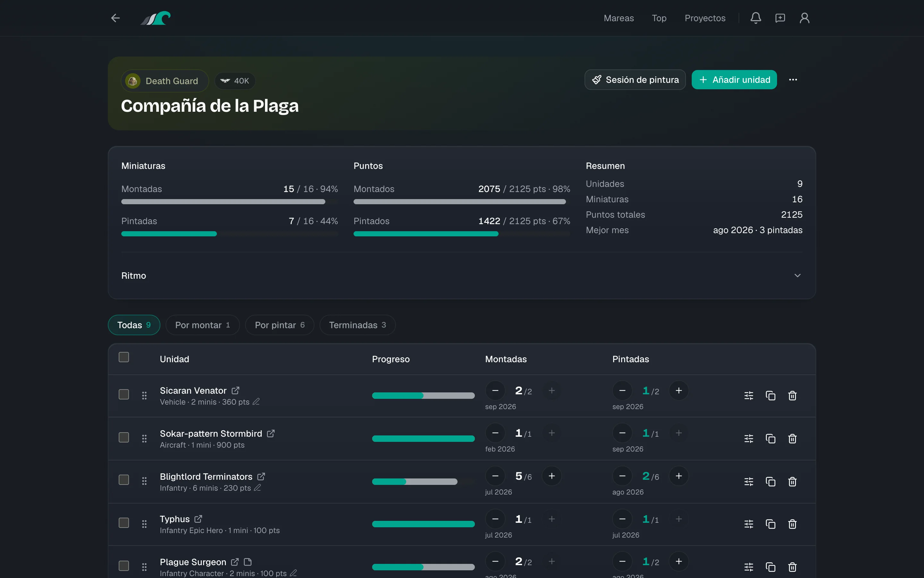Check the Typhus row checkbox

[x=124, y=522]
